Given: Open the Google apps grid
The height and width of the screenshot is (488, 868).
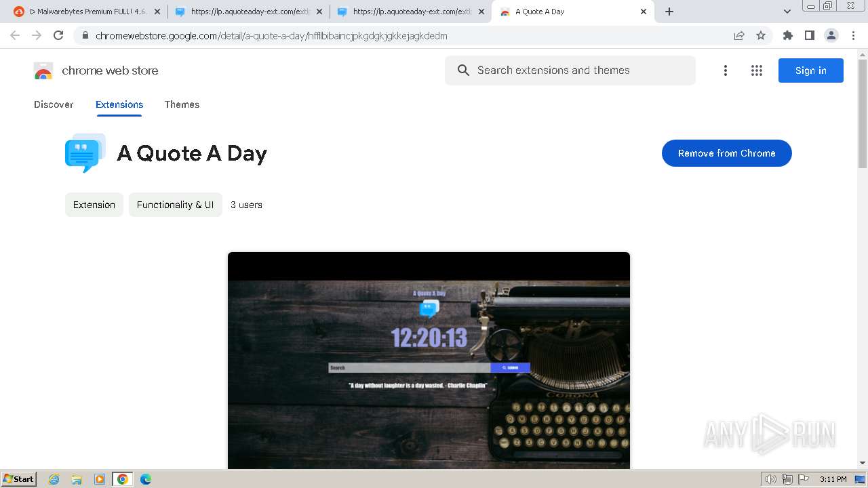Looking at the screenshot, I should (757, 70).
